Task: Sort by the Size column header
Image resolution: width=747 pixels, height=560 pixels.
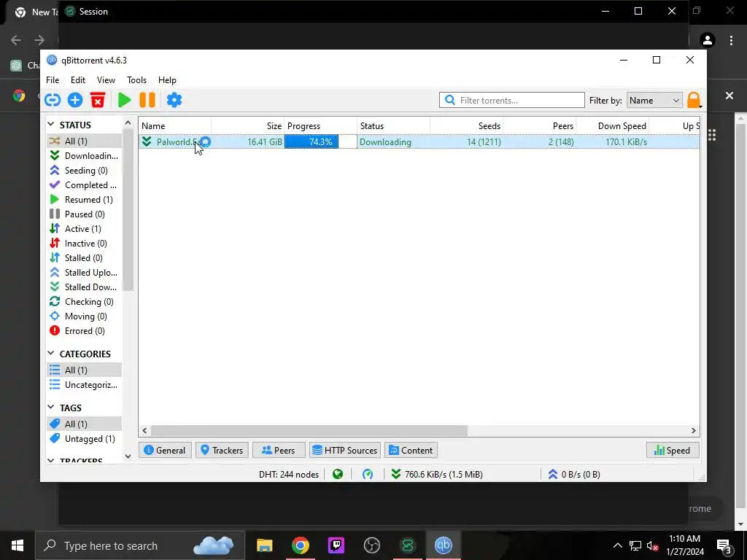Action: [248, 126]
